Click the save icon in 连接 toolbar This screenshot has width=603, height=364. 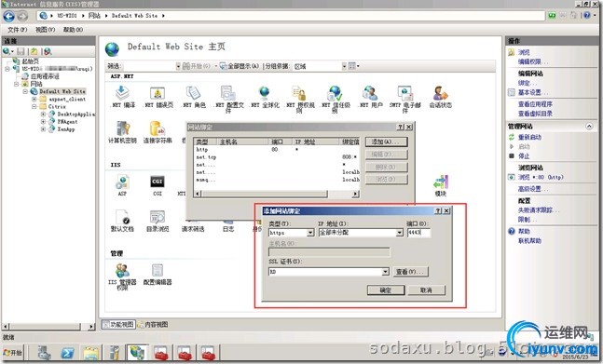coord(21,51)
